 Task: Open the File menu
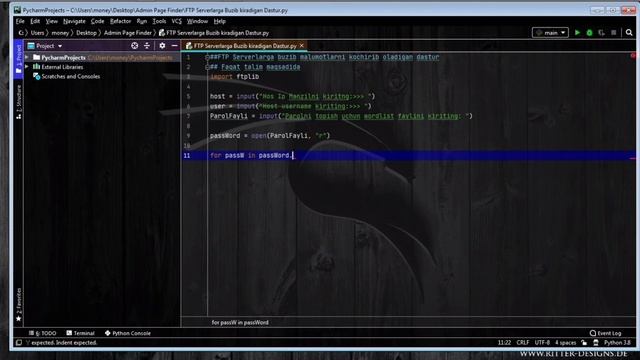20,21
